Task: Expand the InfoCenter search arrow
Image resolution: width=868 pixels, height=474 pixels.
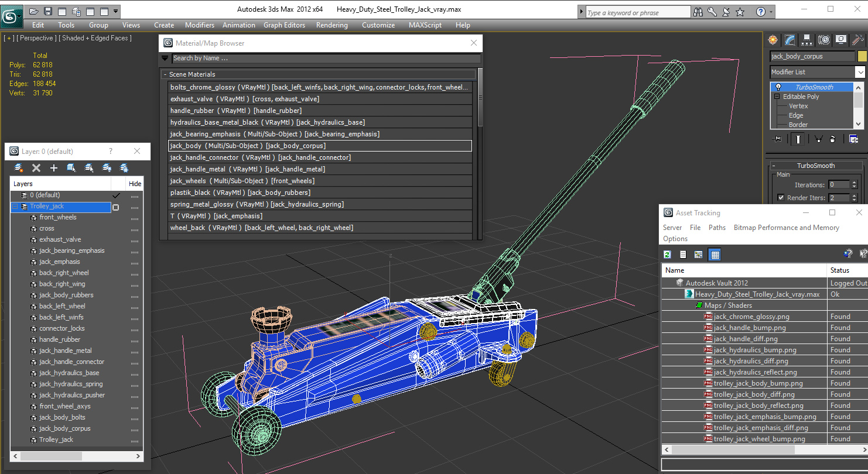Action: point(581,12)
